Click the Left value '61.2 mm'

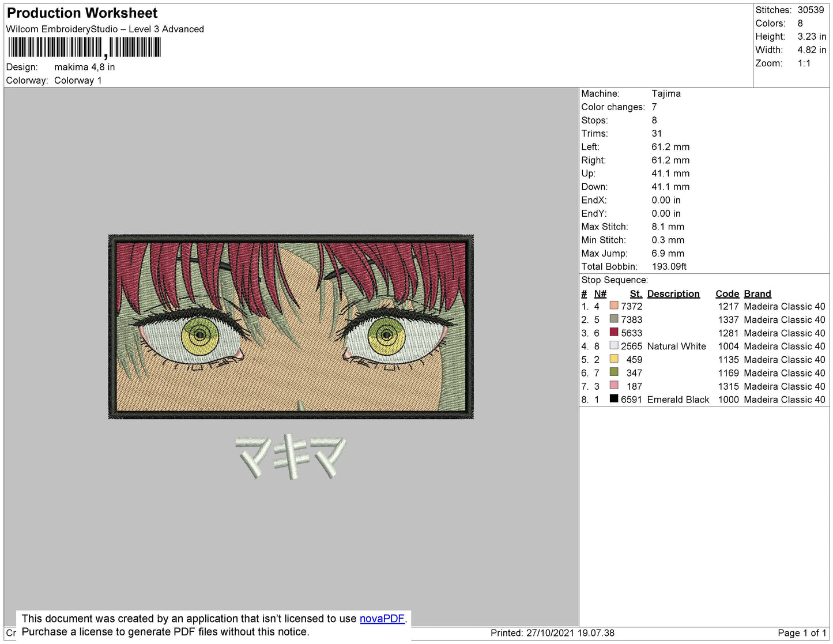pyautogui.click(x=670, y=146)
